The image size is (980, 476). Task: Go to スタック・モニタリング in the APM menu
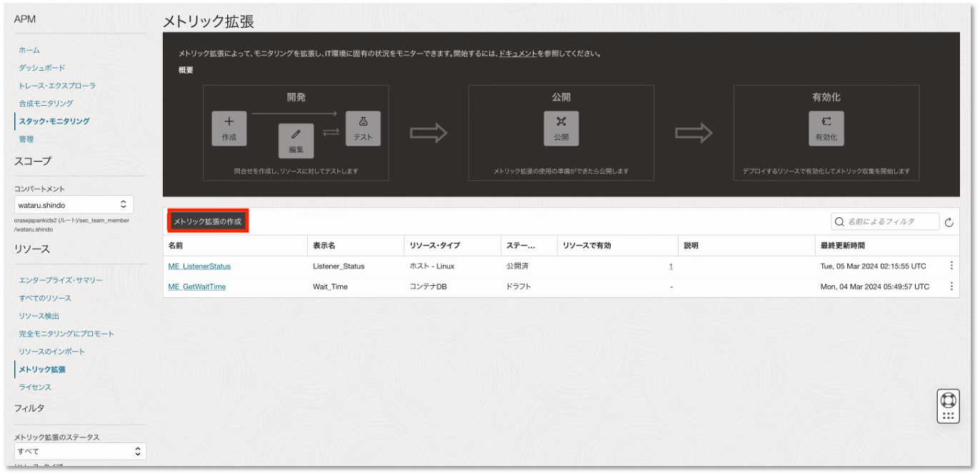click(54, 122)
